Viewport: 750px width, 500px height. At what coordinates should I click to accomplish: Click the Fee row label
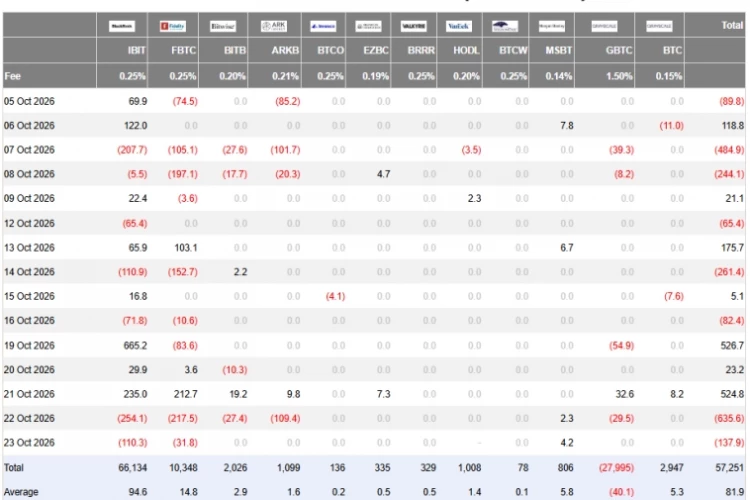[12, 76]
